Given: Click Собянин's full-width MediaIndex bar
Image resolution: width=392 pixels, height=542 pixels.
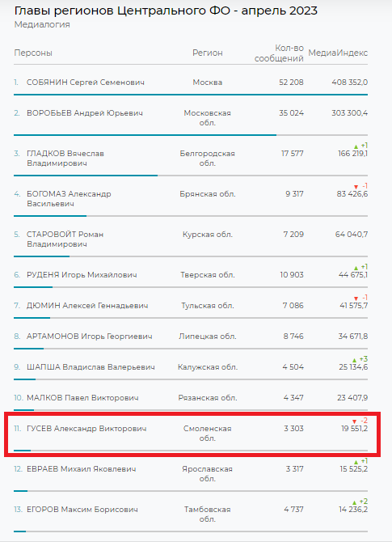Looking at the screenshot, I should click(x=191, y=95).
